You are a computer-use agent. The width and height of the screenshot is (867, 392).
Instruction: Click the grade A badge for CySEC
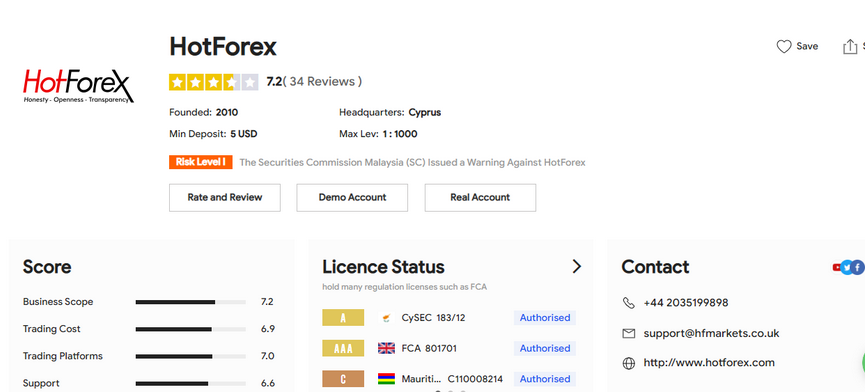coord(343,318)
